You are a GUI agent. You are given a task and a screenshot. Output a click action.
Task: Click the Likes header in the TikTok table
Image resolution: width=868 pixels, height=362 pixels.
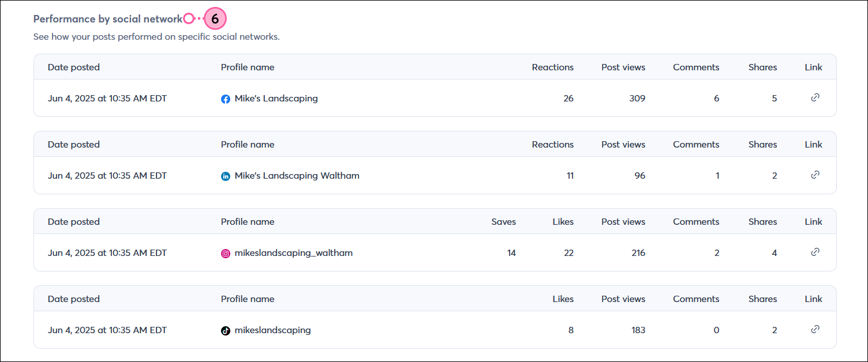tap(563, 299)
